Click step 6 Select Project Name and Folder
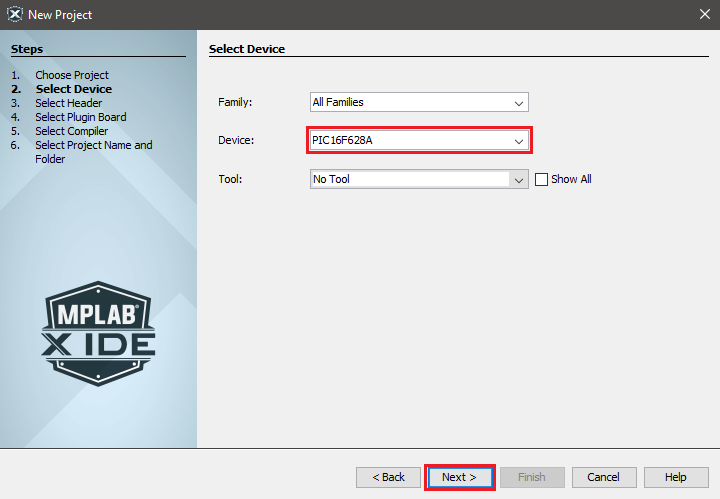 (x=94, y=152)
